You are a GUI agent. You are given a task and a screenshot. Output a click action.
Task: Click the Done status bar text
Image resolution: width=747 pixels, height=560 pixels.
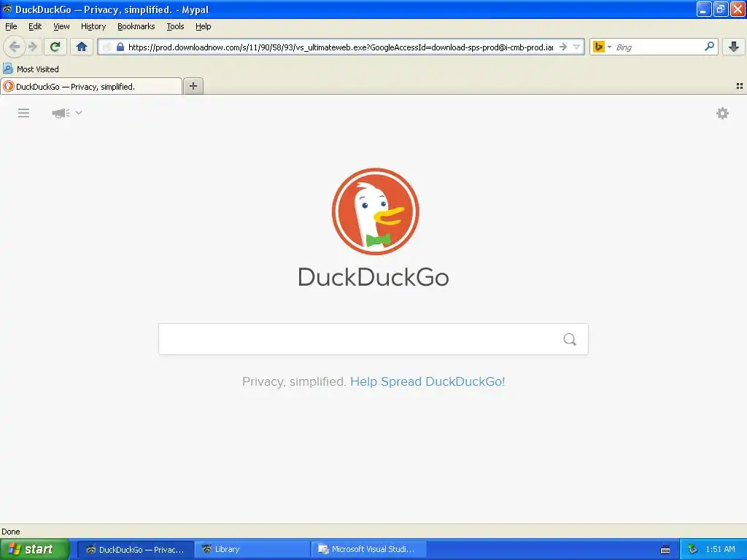click(x=11, y=532)
